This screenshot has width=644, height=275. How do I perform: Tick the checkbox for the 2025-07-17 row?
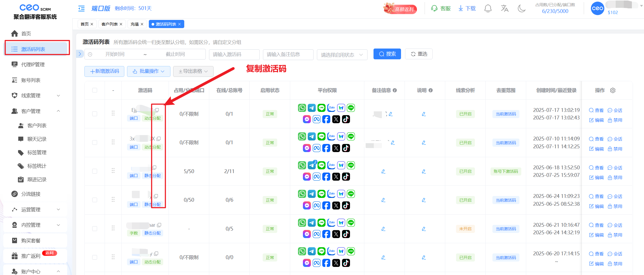tap(95, 114)
